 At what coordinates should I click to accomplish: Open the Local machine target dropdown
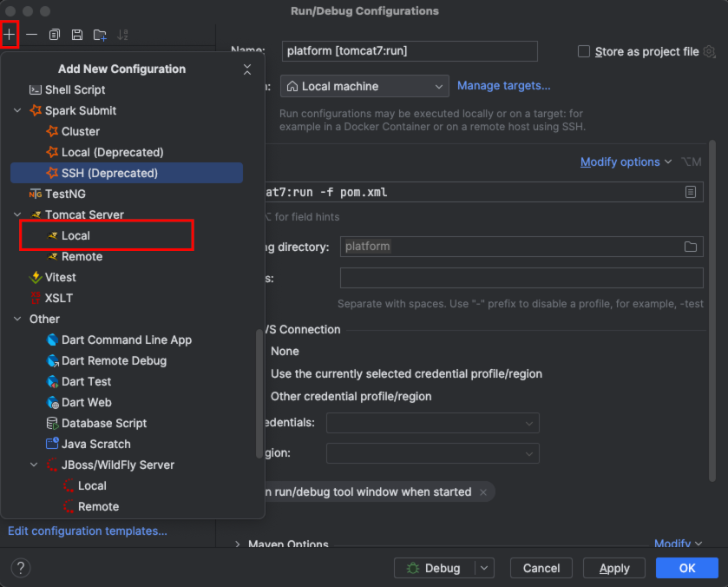coord(364,87)
